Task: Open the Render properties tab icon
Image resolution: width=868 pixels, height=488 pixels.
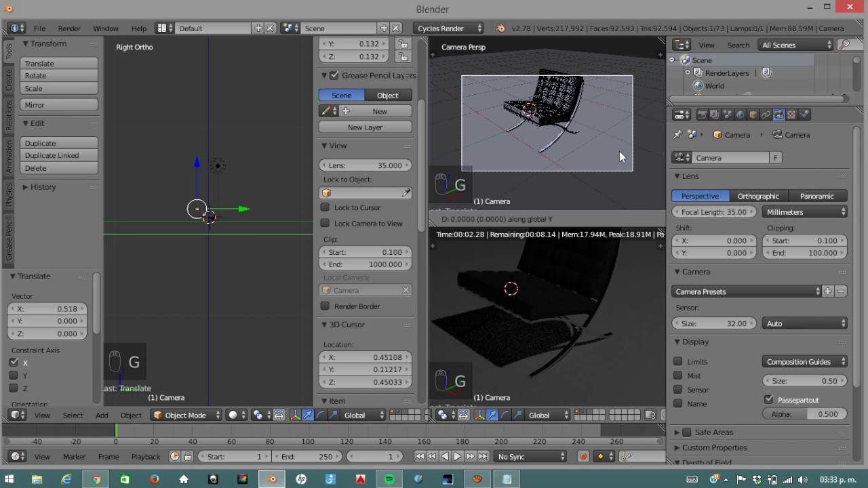Action: point(703,115)
